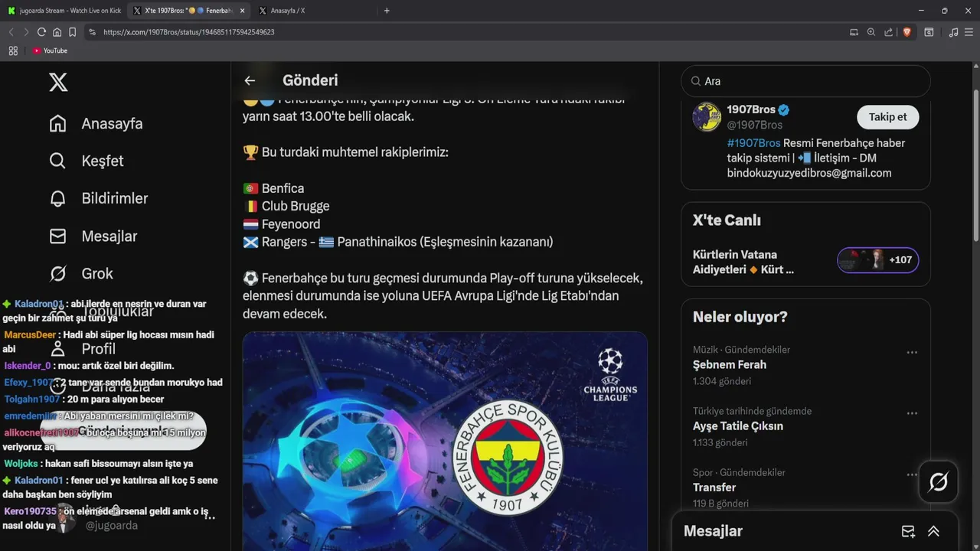Click the zoom magnifier icon
The height and width of the screenshot is (551, 980).
click(x=871, y=32)
